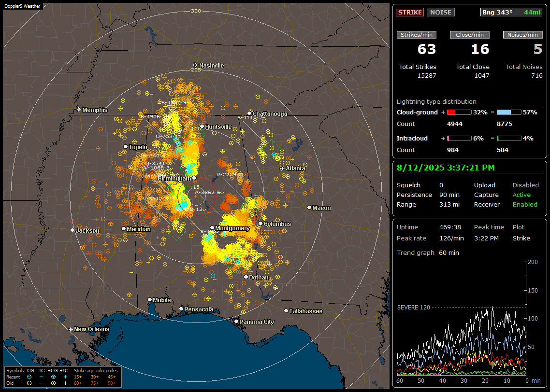Select the Columbus city dot
Viewport: 550px width, 392px height.
tap(261, 223)
